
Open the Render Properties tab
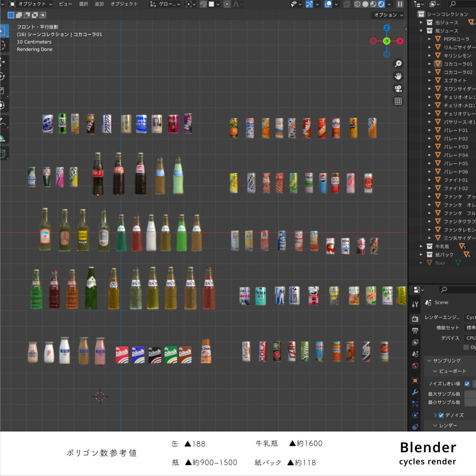(x=415, y=319)
